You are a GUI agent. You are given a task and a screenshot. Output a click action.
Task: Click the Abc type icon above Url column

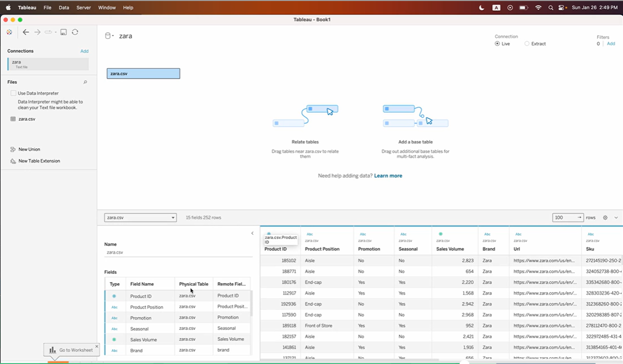(518, 234)
